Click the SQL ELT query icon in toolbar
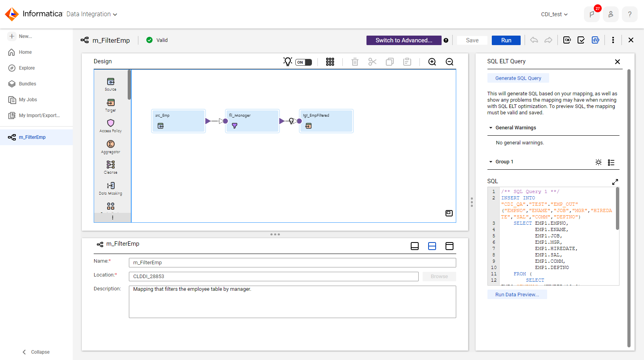The width and height of the screenshot is (644, 360). [595, 40]
